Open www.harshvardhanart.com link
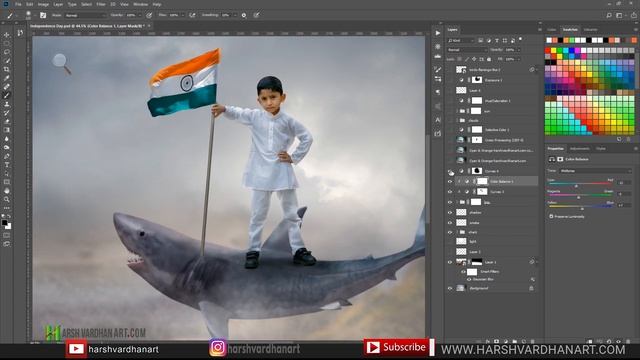Viewport: 640px width, 360px height. click(x=533, y=350)
